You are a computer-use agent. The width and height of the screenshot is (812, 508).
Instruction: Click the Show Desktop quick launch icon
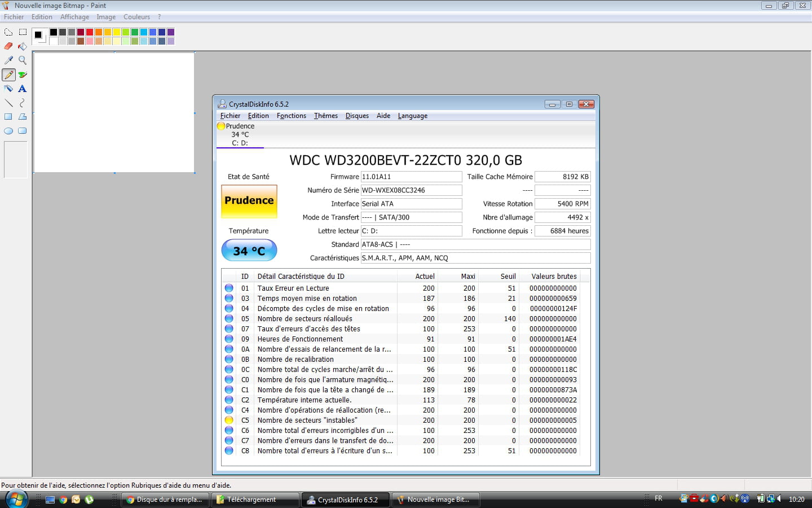point(50,500)
